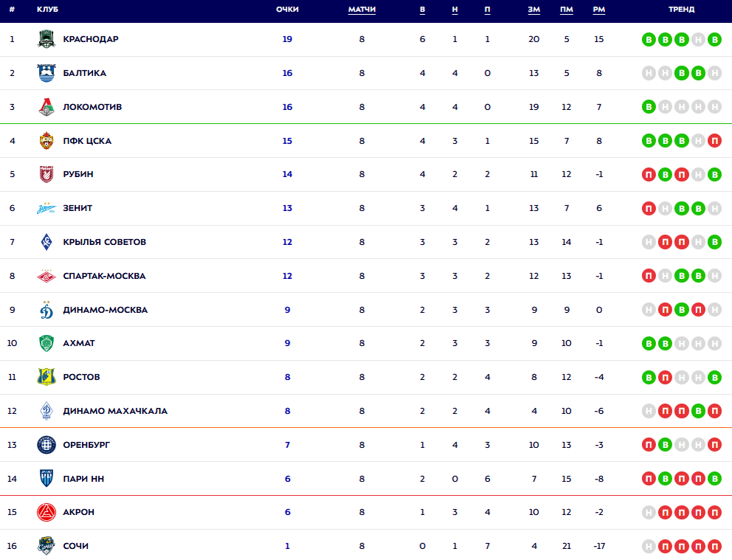732x560 pixels.
Task: Click the Krasnodar club logo
Action: pos(46,39)
